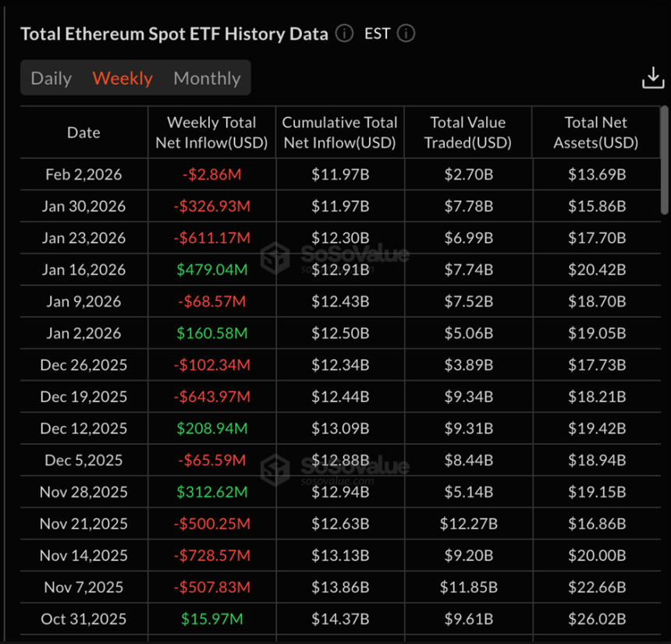Click the table's vertical scrollbar

point(664,160)
